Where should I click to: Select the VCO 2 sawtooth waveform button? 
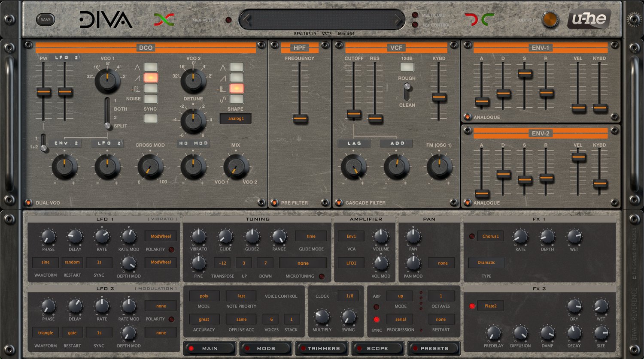tap(237, 78)
